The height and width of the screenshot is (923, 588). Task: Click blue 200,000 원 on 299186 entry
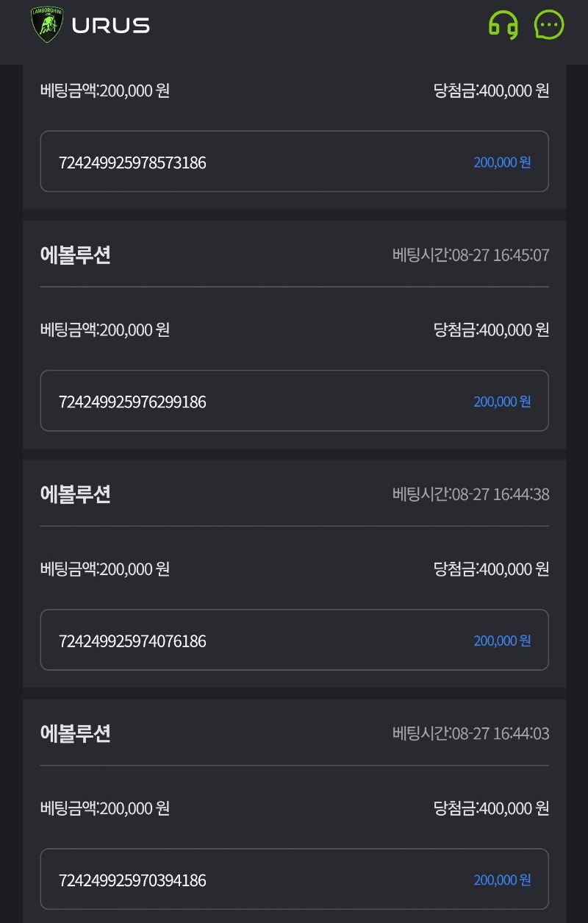click(x=502, y=402)
